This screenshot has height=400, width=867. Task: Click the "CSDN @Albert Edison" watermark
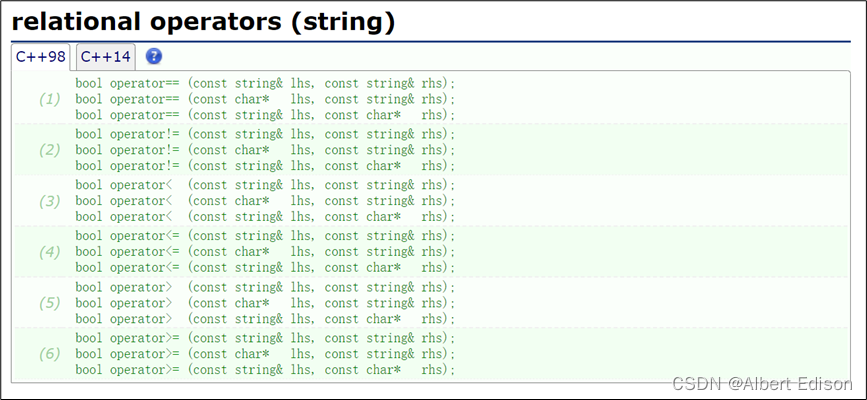tap(762, 384)
